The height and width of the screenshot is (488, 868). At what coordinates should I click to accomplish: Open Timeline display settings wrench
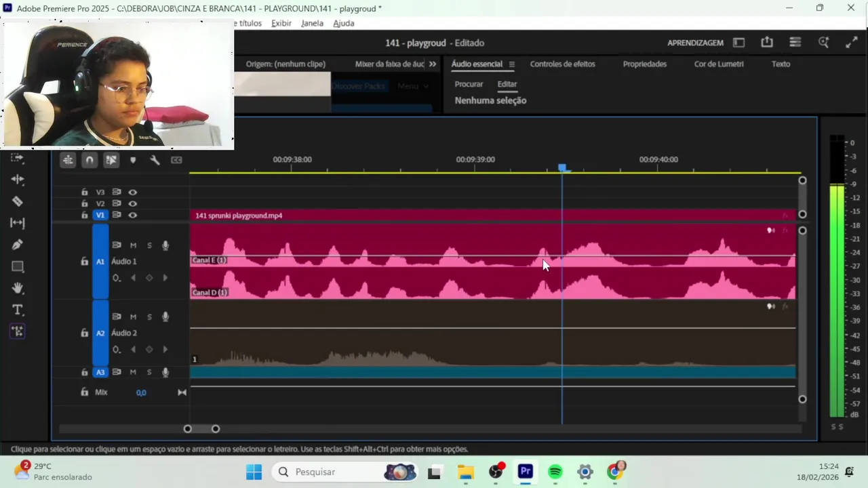(x=155, y=160)
